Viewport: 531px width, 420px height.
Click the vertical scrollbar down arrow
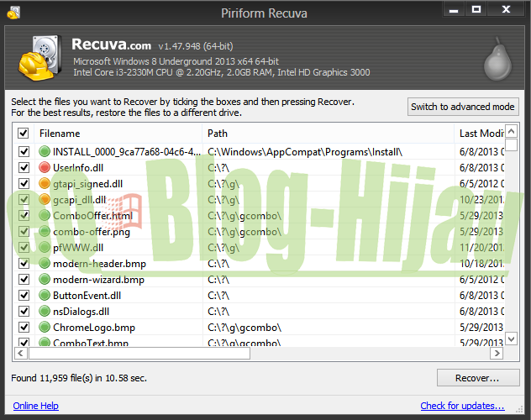[512, 338]
